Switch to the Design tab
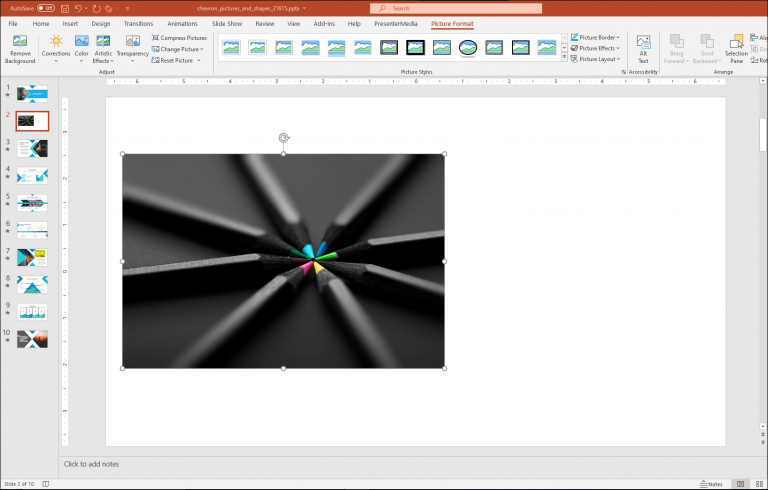Screen dimensions: 768x490 click(100, 24)
